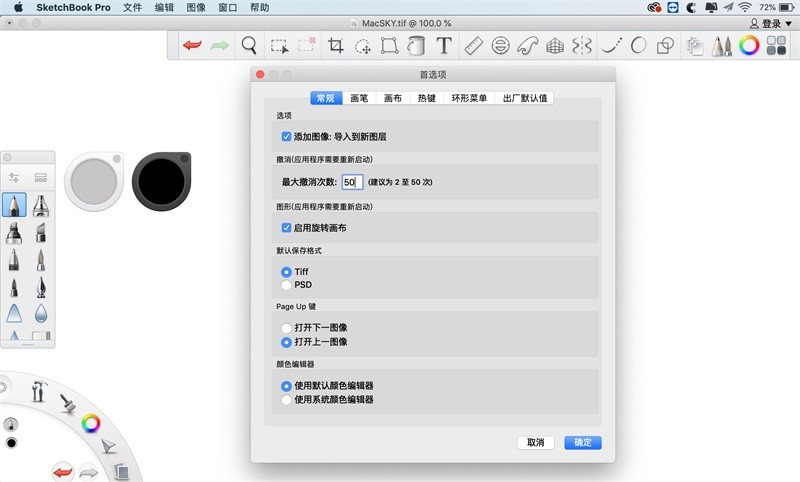Select the French Curve tool
Viewport: 800px width, 482px height.
coord(528,45)
